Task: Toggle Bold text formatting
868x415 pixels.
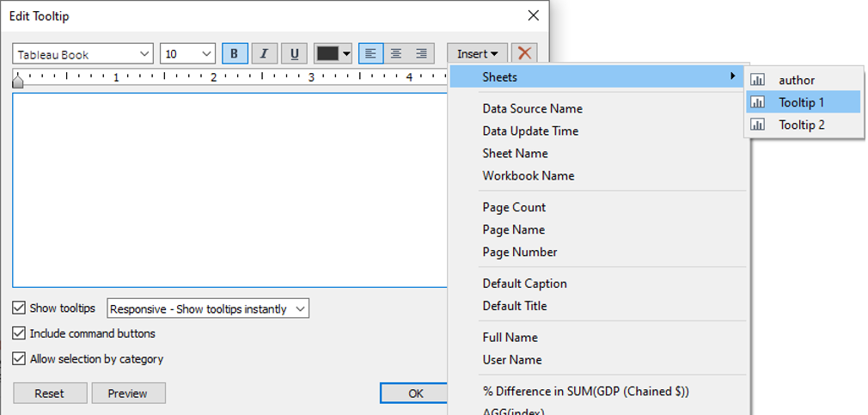Action: (x=235, y=54)
